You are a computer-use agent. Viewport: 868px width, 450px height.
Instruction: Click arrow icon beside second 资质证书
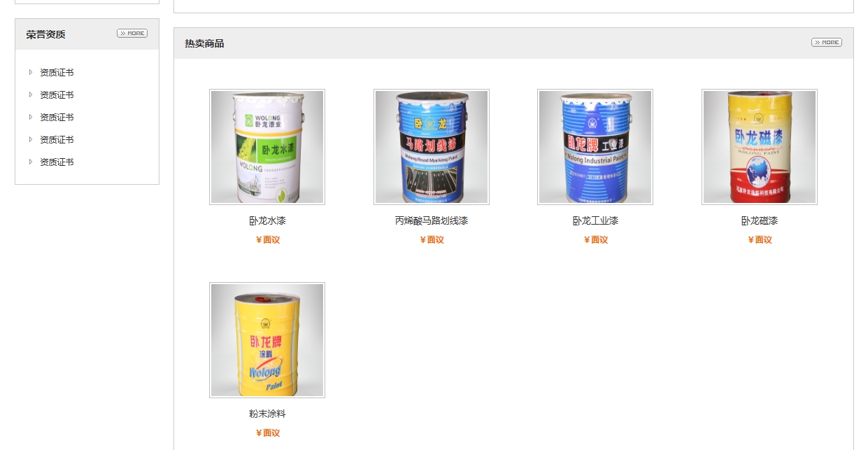(31, 94)
